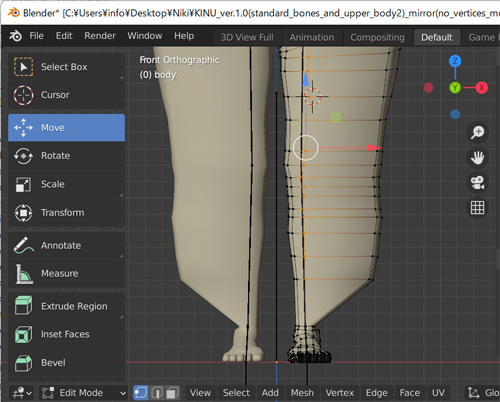Switch to the Animation workspace tab
The height and width of the screenshot is (402, 500).
click(312, 37)
